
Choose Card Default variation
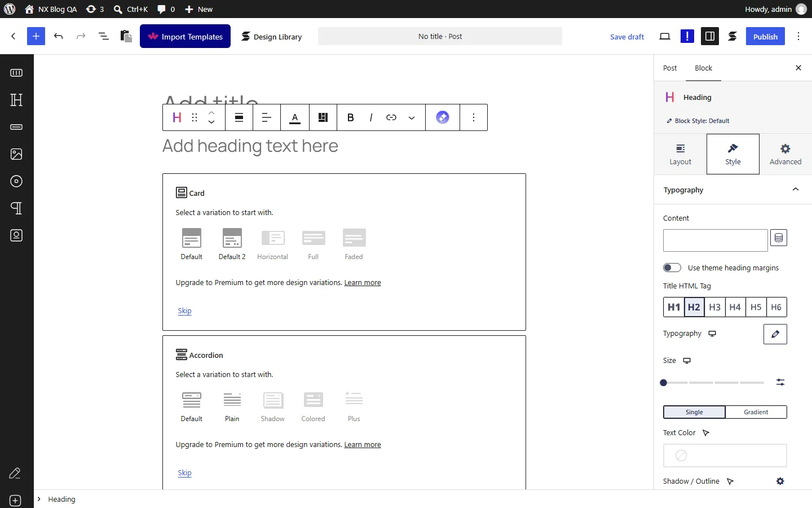192,244
